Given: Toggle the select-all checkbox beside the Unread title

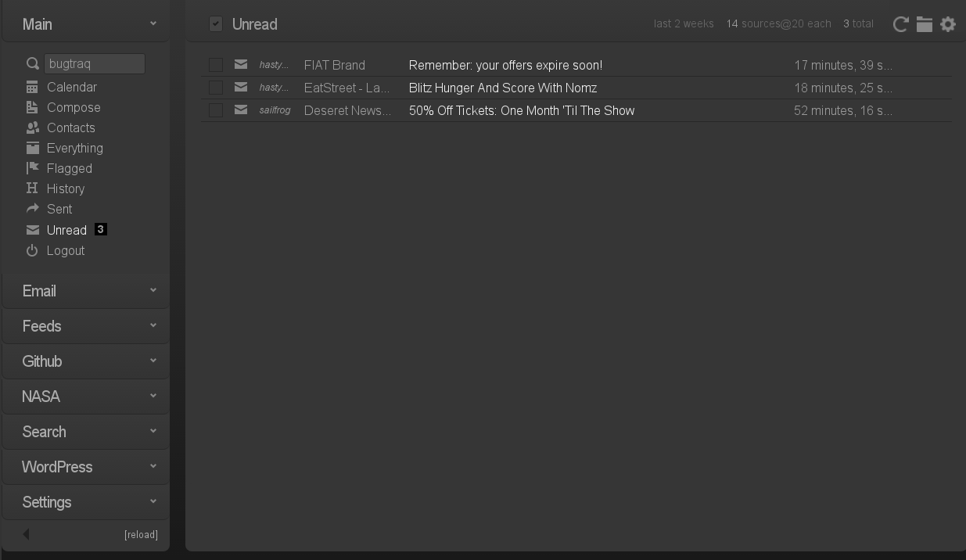Looking at the screenshot, I should tap(216, 24).
